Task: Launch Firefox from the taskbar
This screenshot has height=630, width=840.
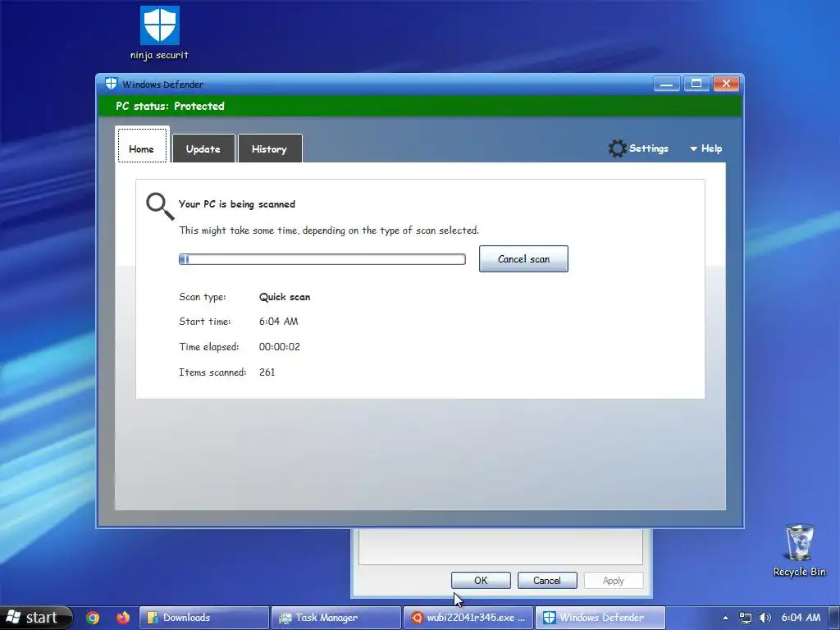Action: [123, 618]
